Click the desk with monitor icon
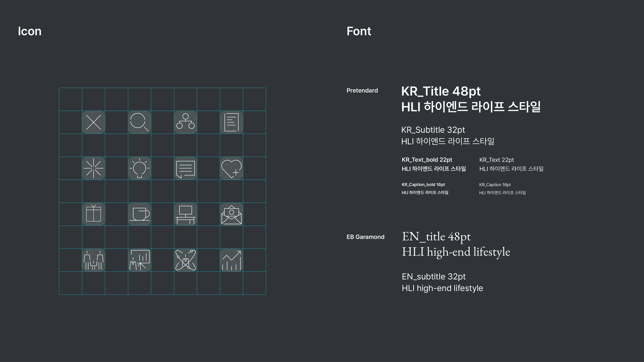This screenshot has height=362, width=644. coord(185,214)
